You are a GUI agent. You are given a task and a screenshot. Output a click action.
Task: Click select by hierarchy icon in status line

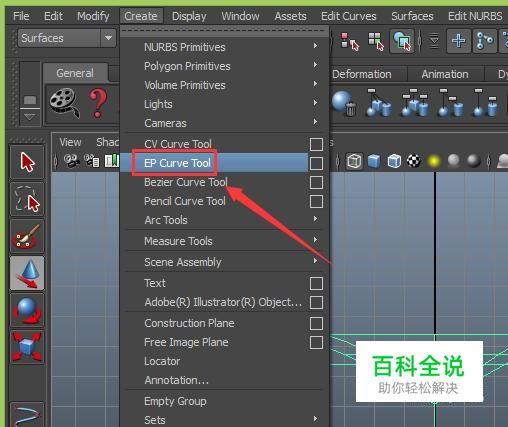pos(350,41)
